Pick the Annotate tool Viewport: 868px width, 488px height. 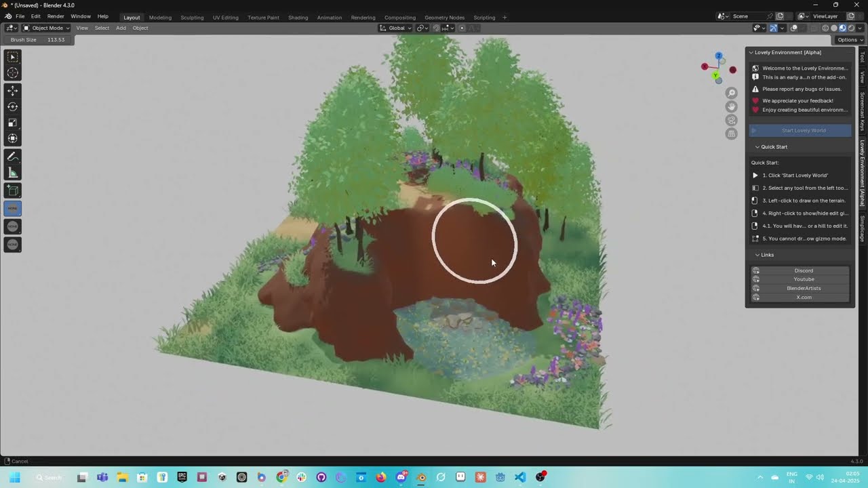pos(12,157)
